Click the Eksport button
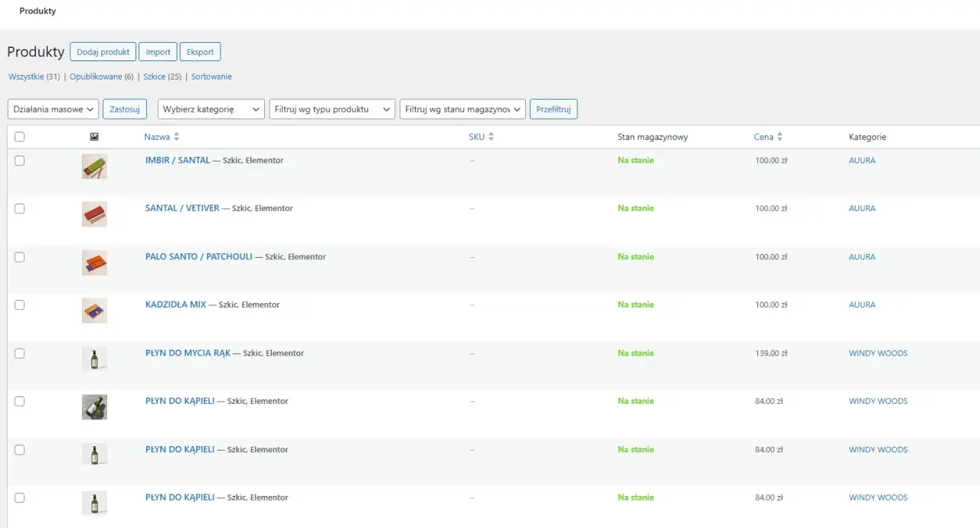 coord(200,52)
